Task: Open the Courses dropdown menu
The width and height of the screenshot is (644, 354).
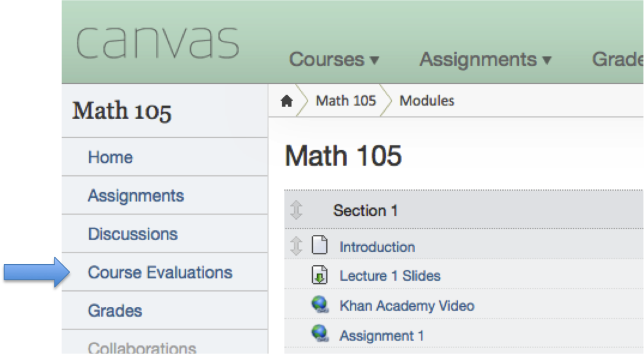Action: coord(334,59)
